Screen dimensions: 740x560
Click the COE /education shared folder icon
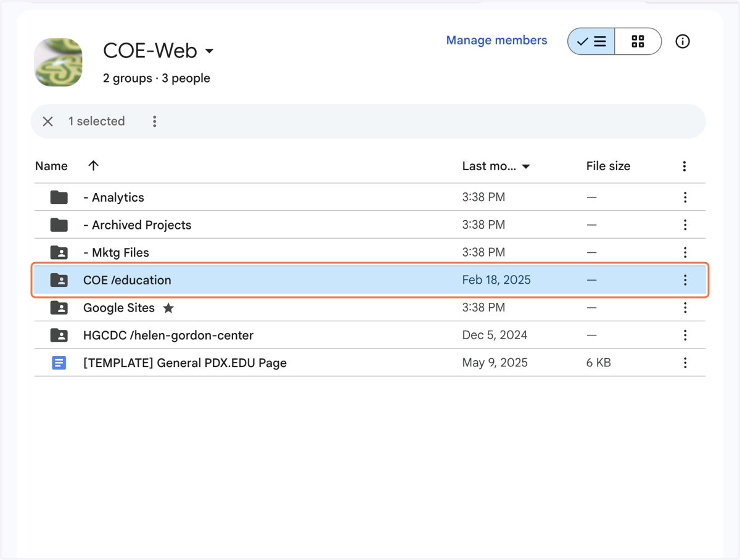pyautogui.click(x=59, y=280)
